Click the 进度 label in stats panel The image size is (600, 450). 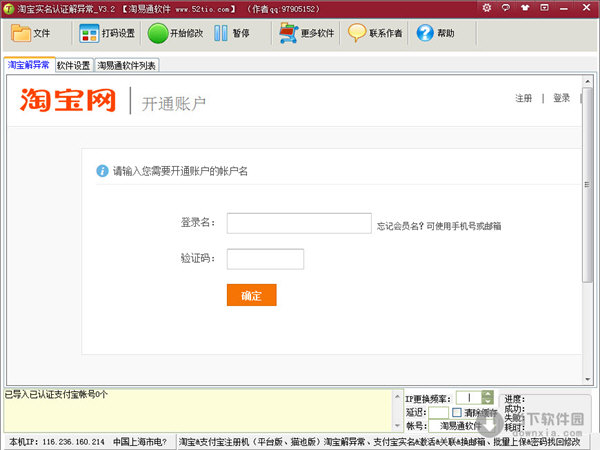514,399
